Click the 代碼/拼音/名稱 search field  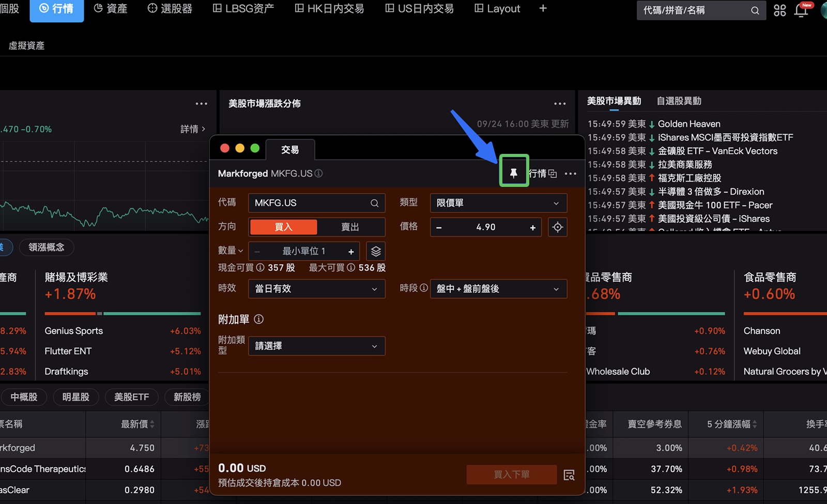(x=693, y=10)
